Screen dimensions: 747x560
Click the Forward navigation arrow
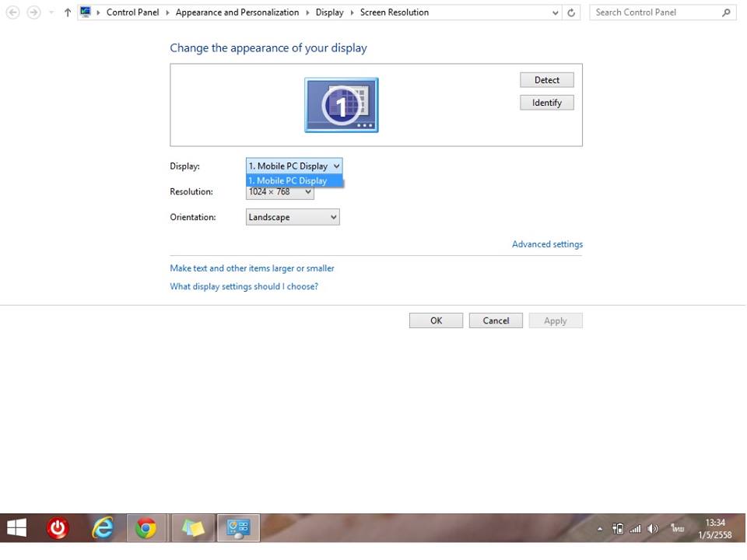click(x=33, y=12)
